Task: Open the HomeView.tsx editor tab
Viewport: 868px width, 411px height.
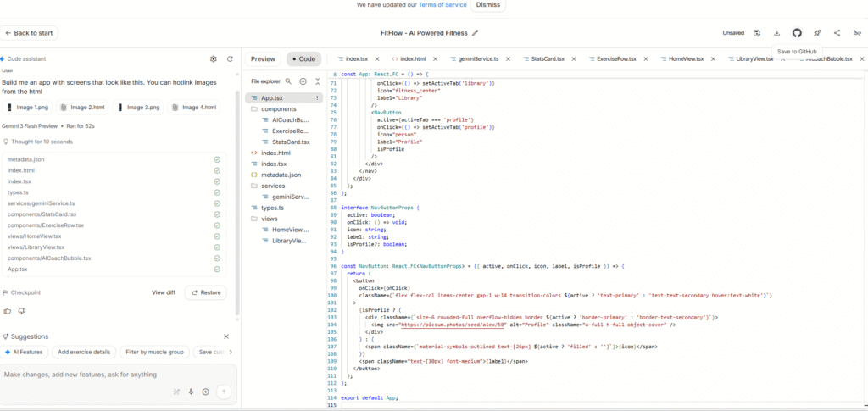Action: coord(687,59)
